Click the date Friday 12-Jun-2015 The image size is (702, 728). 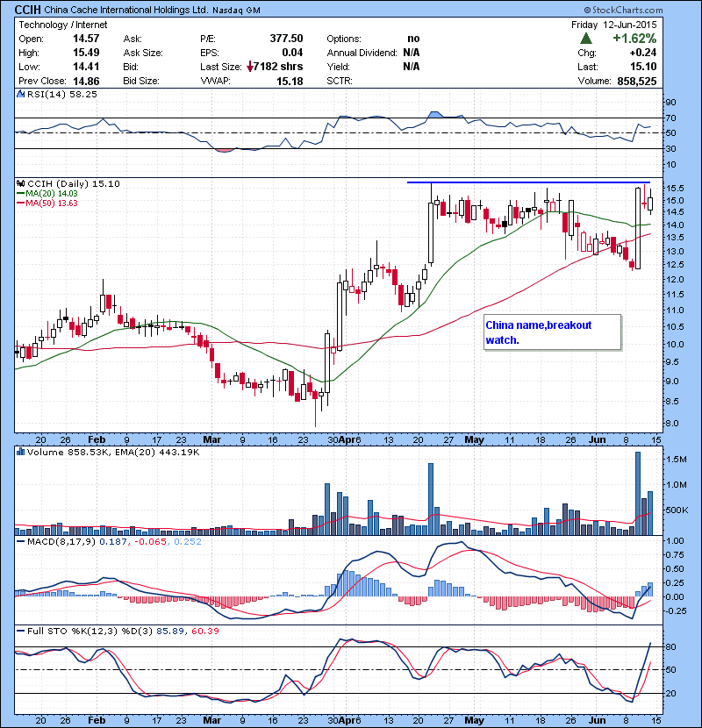(x=613, y=25)
